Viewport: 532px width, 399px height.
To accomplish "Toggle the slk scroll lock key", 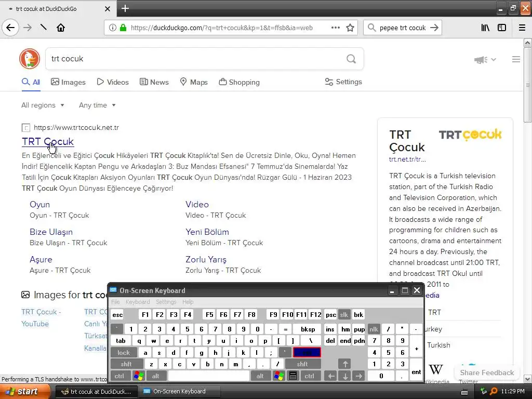I will [x=344, y=314].
